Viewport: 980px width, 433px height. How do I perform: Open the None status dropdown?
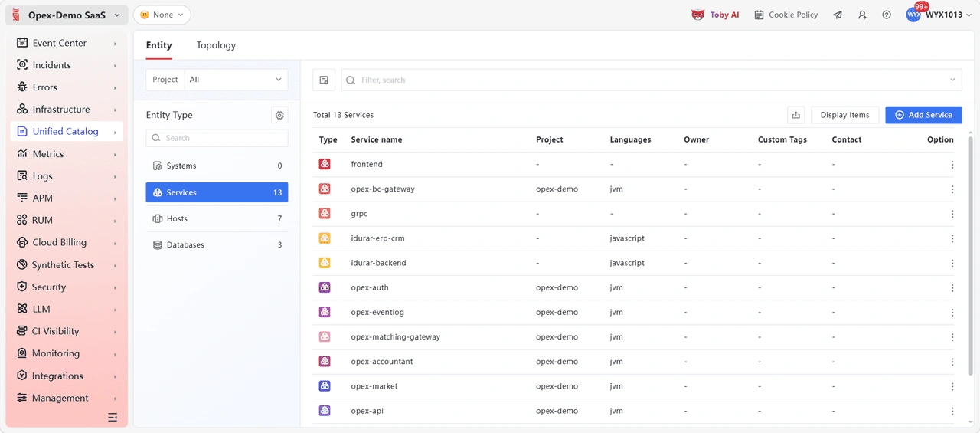tap(162, 15)
